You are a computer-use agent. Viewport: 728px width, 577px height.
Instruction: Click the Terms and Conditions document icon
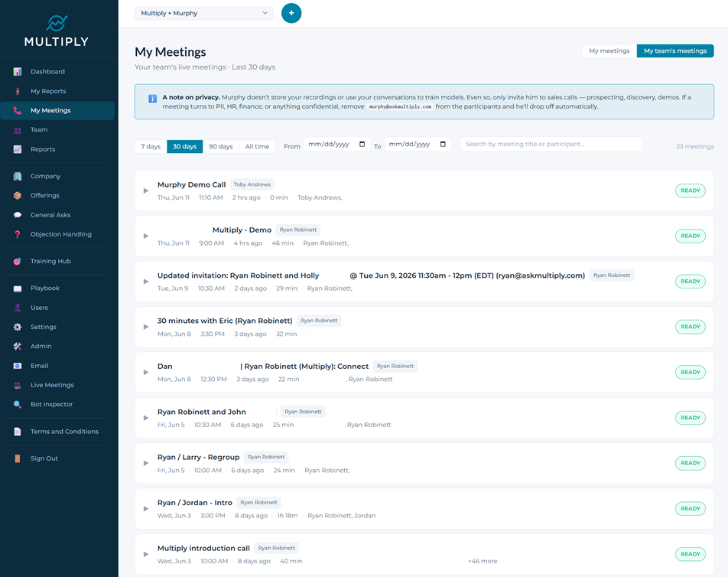click(x=17, y=432)
